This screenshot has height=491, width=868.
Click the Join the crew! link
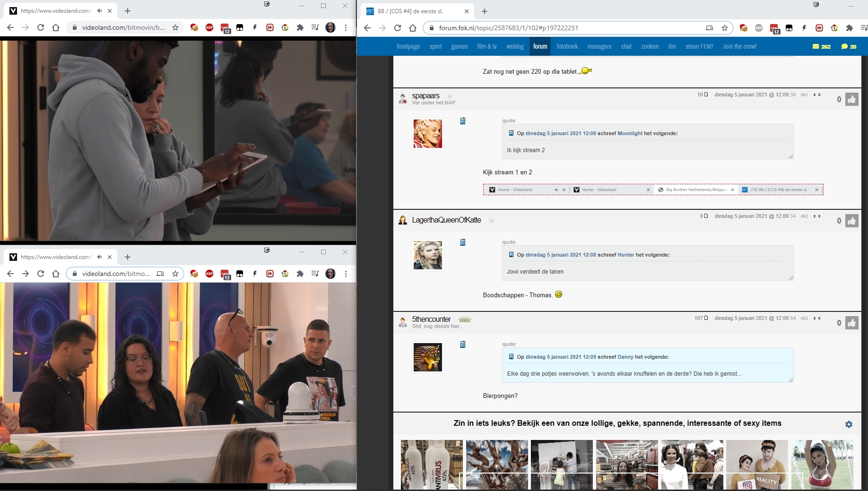click(x=739, y=46)
